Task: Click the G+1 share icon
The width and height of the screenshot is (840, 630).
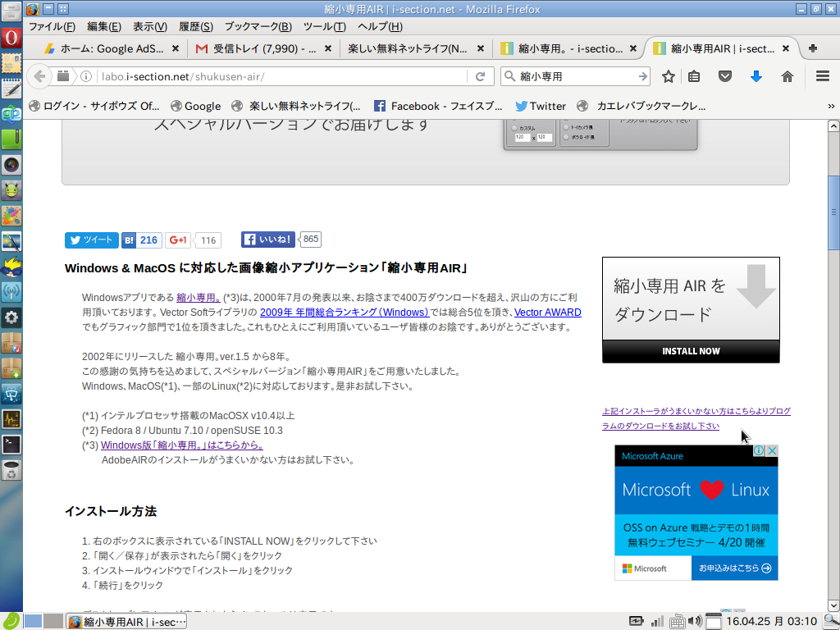Action: [176, 240]
